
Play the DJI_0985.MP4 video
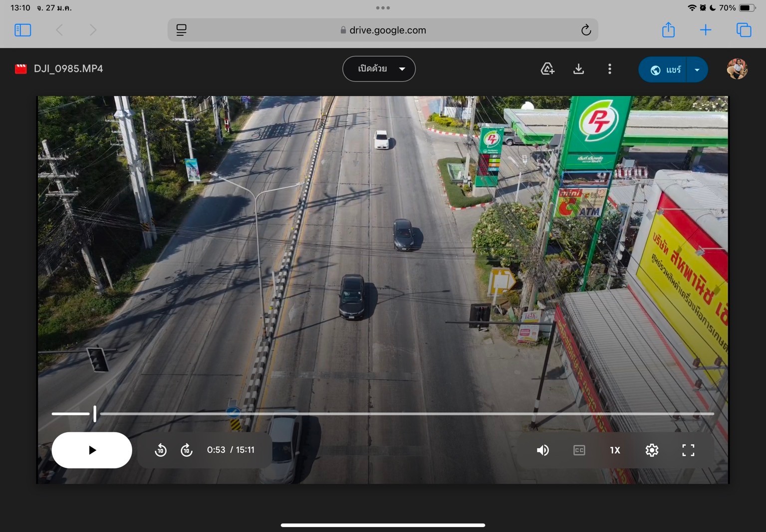[92, 450]
